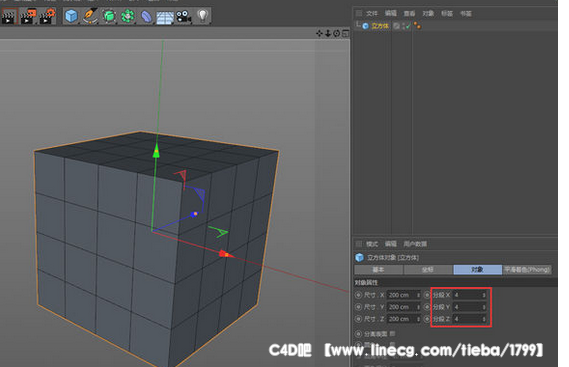This screenshot has height=367, width=569.
Task: Toggle the 分离表面 checkbox
Action: pos(392,333)
